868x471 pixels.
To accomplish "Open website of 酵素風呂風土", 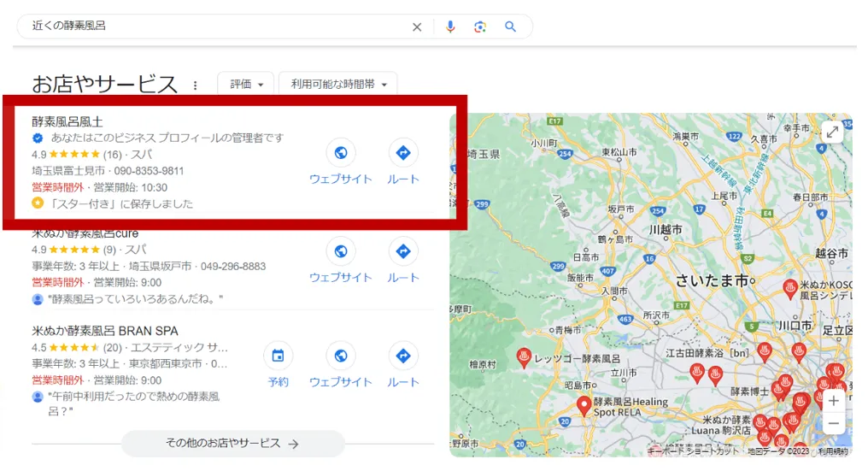I will tap(340, 162).
